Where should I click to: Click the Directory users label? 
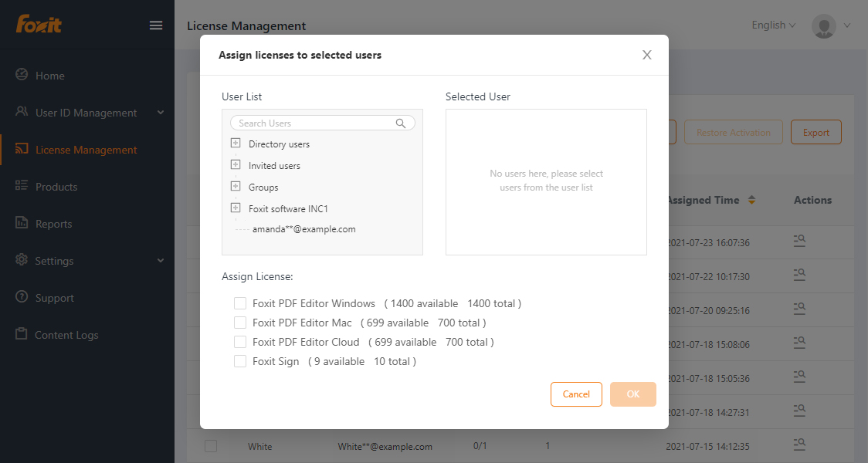point(279,144)
